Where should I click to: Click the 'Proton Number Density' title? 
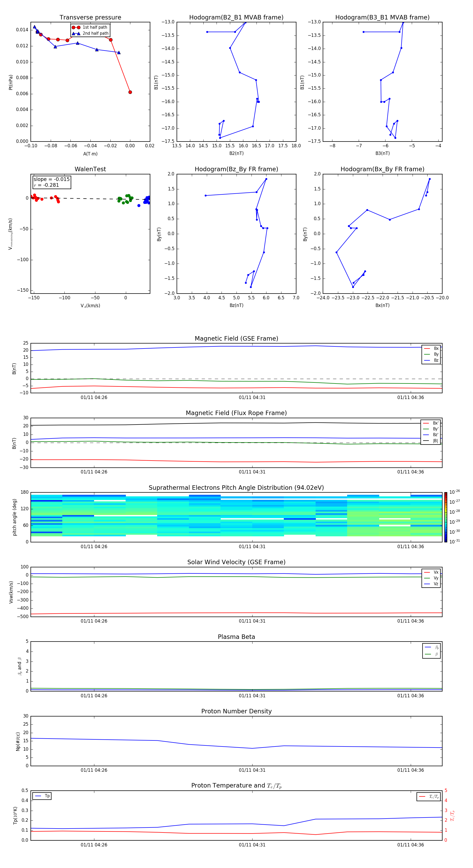(x=236, y=712)
